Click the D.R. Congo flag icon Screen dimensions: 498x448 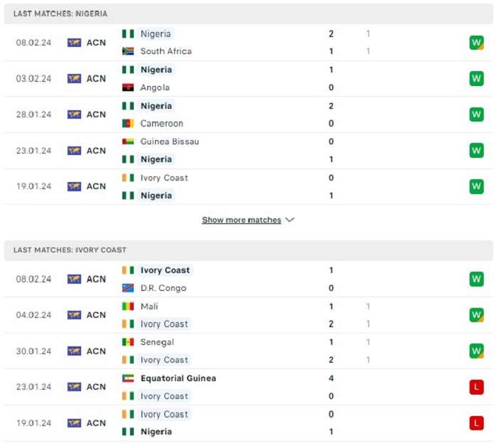[x=128, y=288]
